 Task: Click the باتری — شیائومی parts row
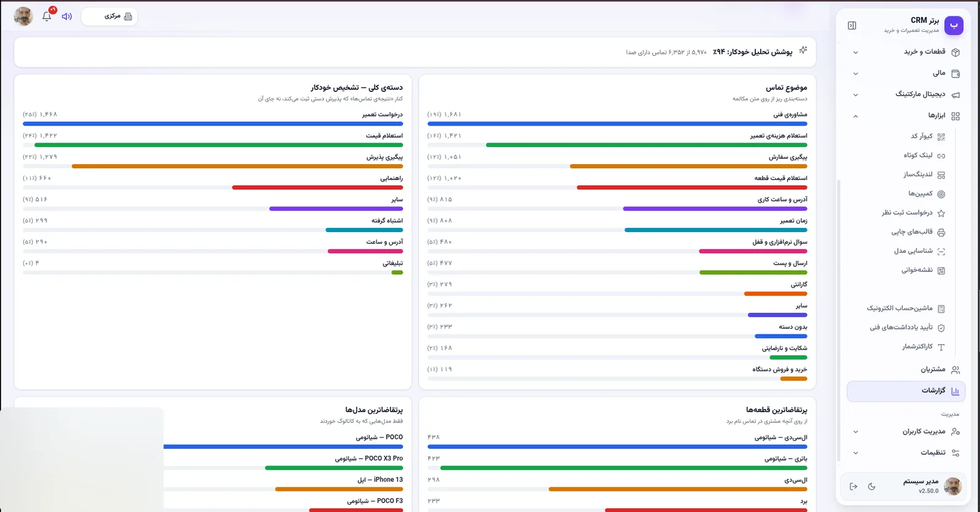coord(617,462)
